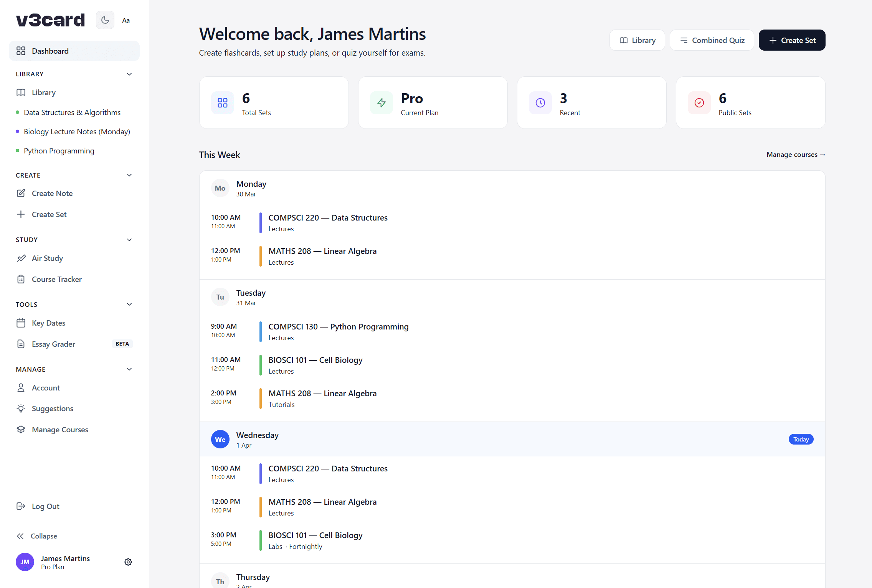Open settings gear beside James Martins
The height and width of the screenshot is (588, 872).
(x=128, y=562)
